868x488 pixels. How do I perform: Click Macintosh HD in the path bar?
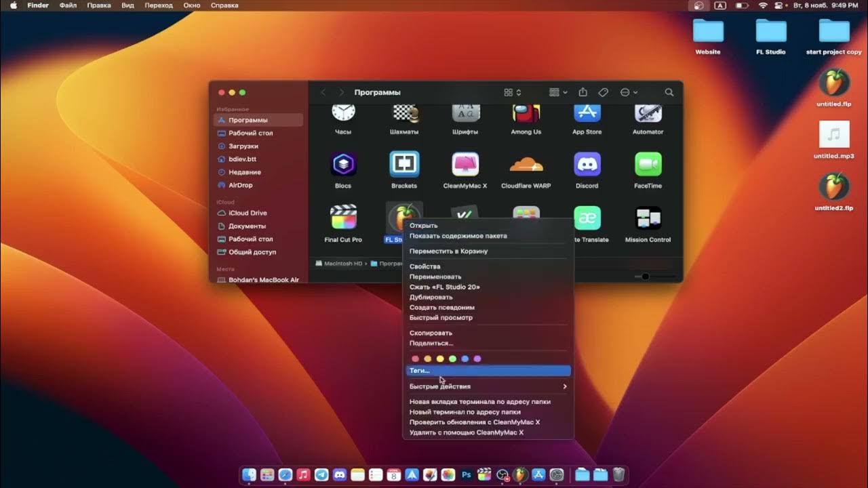pyautogui.click(x=339, y=263)
